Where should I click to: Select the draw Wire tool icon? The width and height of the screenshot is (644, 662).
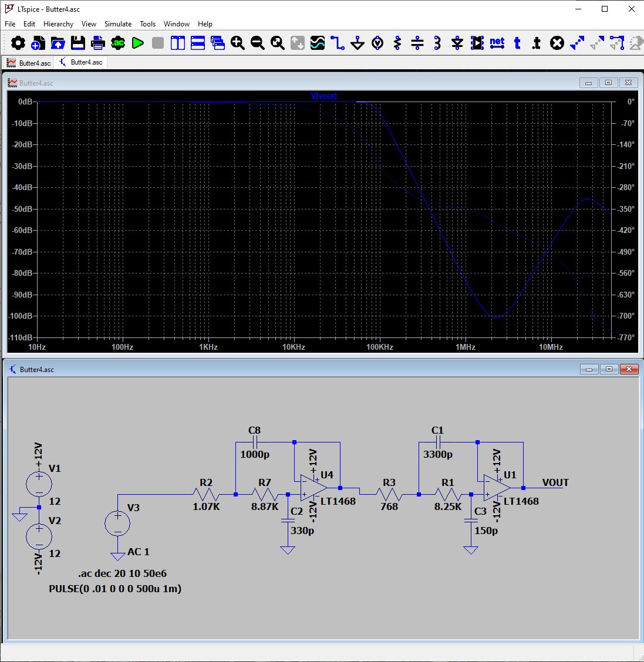tap(338, 43)
